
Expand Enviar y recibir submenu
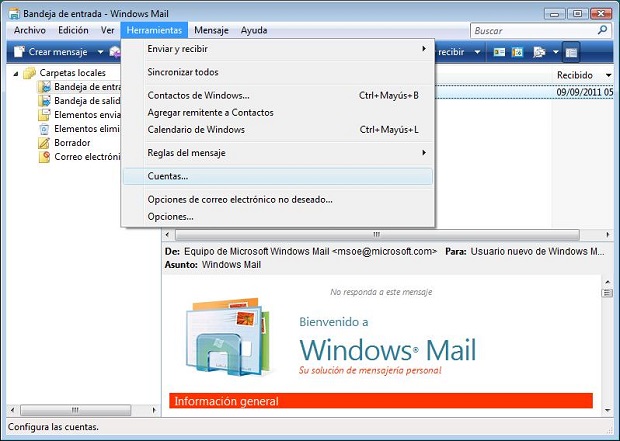click(278, 49)
